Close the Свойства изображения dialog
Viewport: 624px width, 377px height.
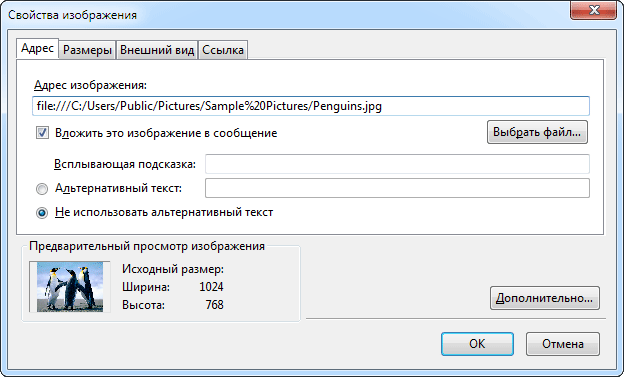[593, 10]
